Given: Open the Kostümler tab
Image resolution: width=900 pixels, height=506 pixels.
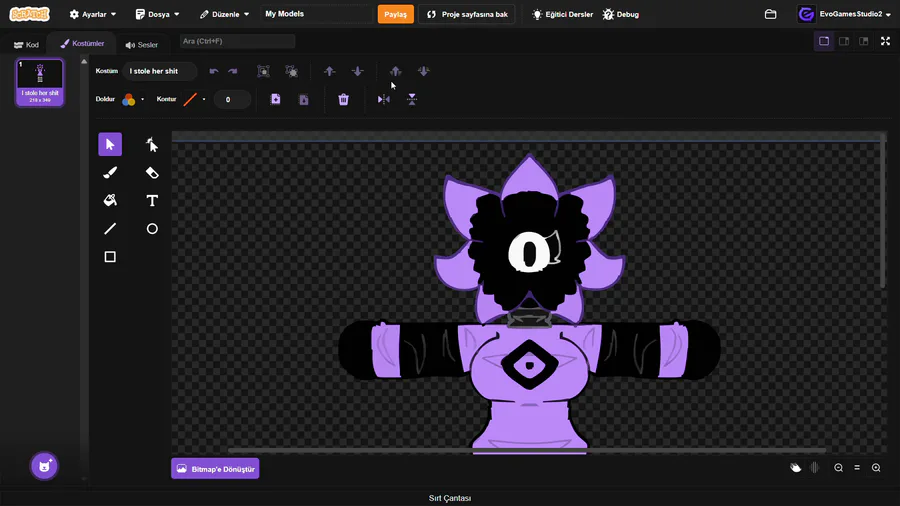Looking at the screenshot, I should (x=82, y=43).
